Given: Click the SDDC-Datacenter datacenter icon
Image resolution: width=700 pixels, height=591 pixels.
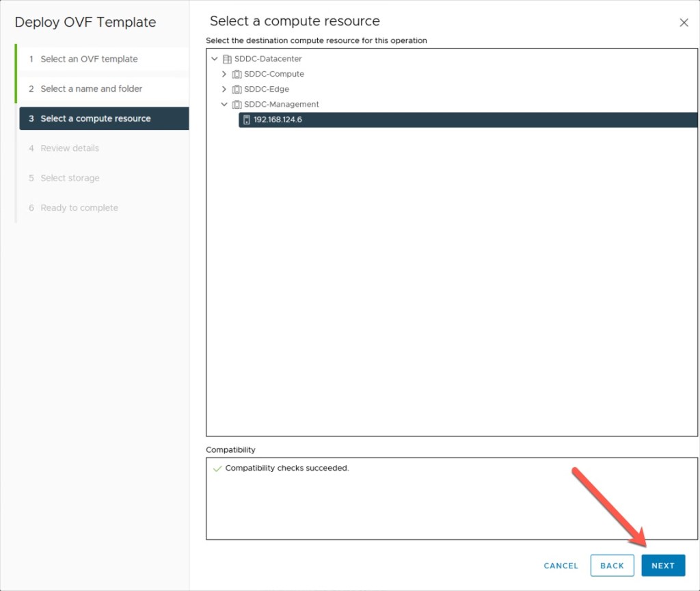Looking at the screenshot, I should 228,59.
